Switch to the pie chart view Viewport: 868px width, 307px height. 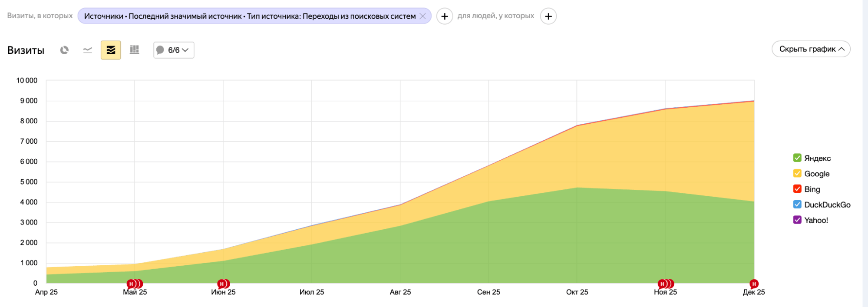tap(64, 50)
